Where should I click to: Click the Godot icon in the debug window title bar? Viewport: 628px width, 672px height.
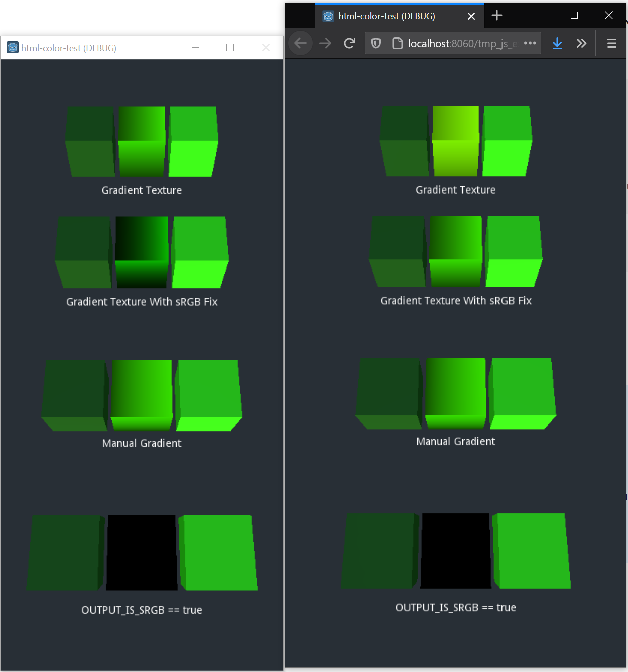point(12,47)
